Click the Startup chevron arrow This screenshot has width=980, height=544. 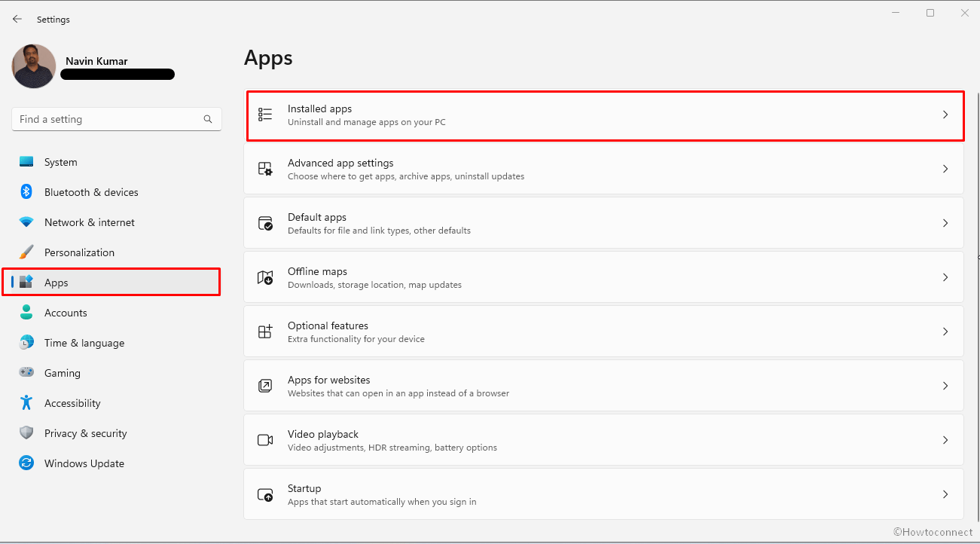click(945, 494)
